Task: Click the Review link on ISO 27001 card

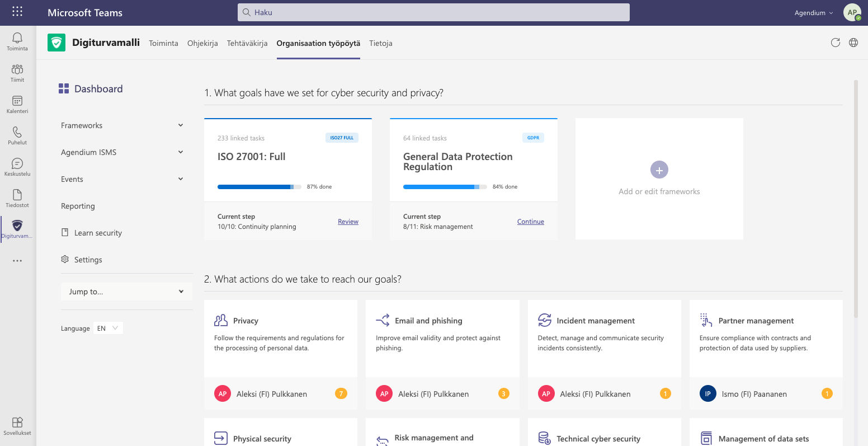Action: tap(348, 222)
